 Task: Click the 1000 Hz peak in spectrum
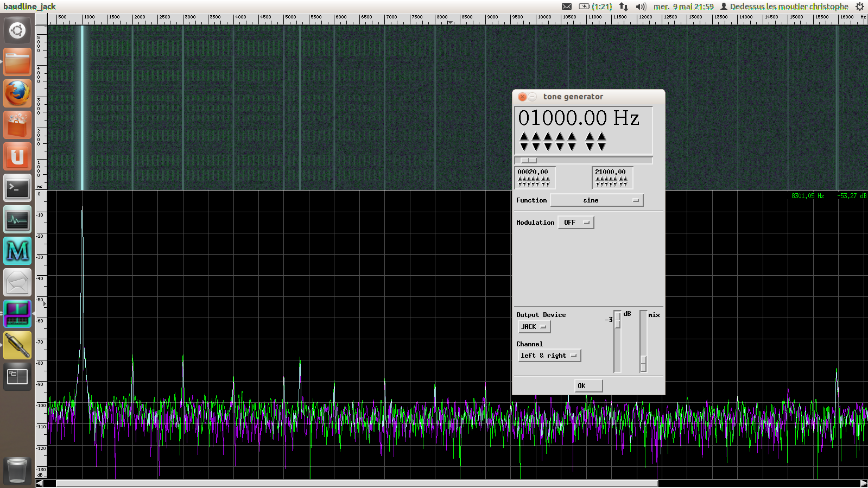click(x=82, y=207)
